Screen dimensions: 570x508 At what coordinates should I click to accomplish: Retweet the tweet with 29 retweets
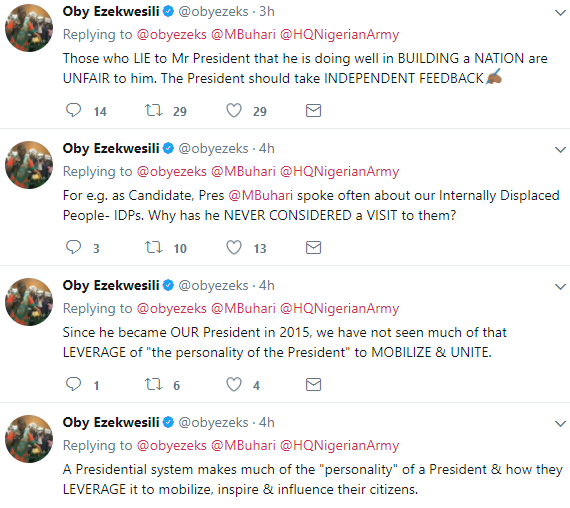pos(153,110)
